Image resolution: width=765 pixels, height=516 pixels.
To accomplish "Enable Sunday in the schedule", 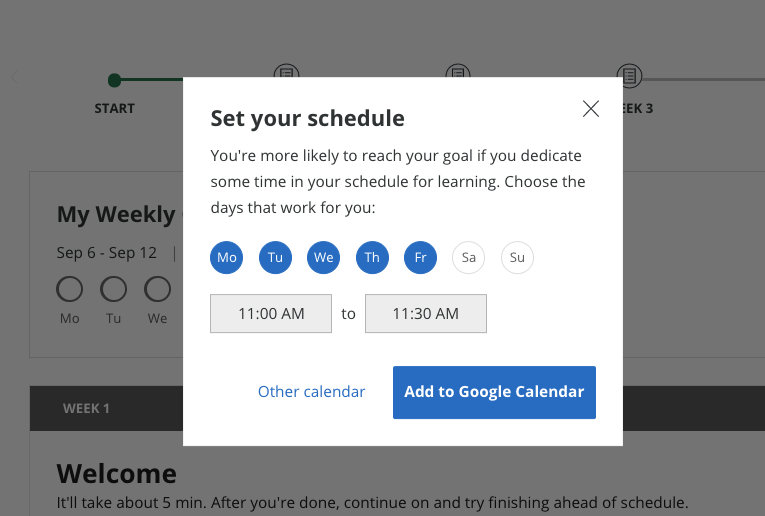I will 517,258.
